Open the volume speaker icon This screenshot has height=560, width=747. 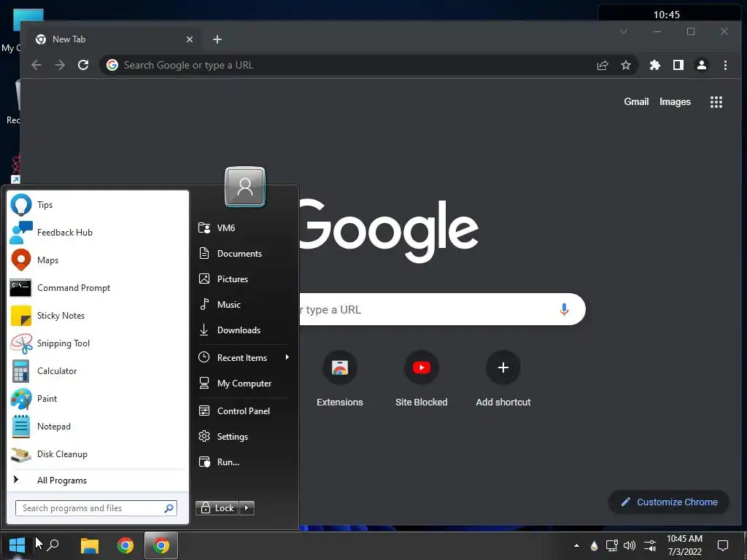click(x=630, y=545)
